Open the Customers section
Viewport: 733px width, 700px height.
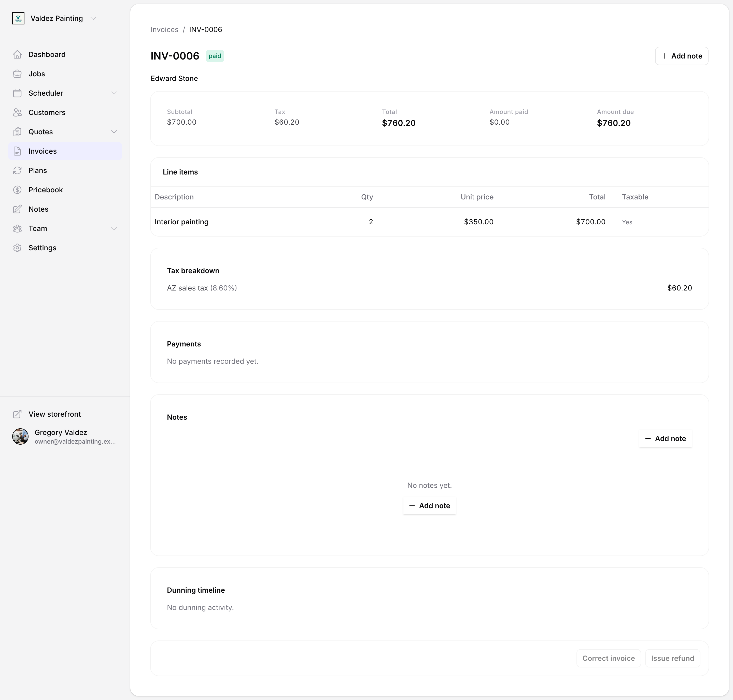pos(65,113)
